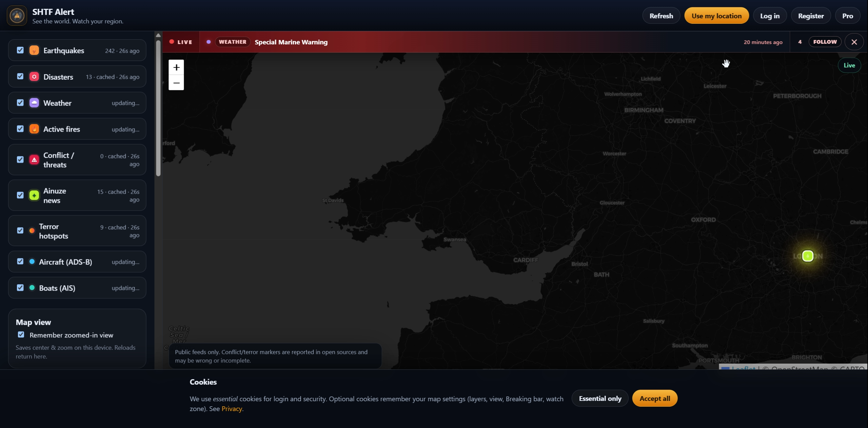Click the CARDIFF label on map
The height and width of the screenshot is (428, 868).
pyautogui.click(x=526, y=260)
